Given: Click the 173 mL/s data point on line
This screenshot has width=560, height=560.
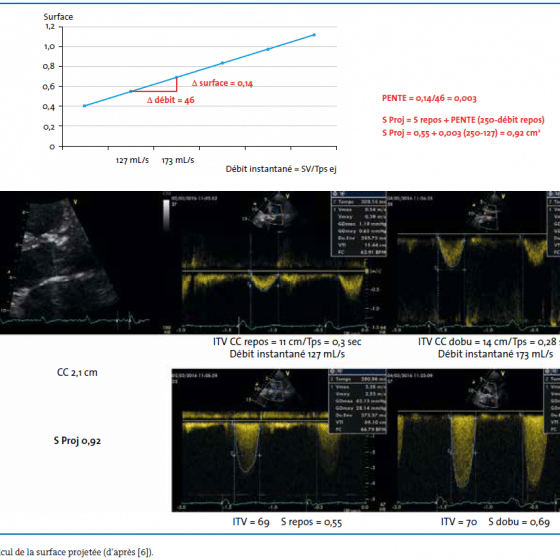Looking at the screenshot, I should [176, 77].
